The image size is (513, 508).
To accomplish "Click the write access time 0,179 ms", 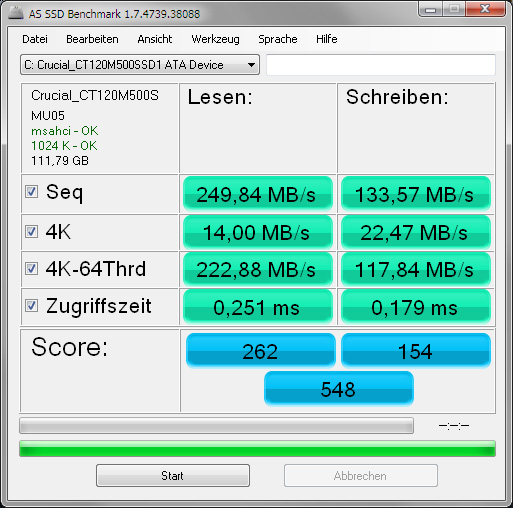I will [416, 307].
